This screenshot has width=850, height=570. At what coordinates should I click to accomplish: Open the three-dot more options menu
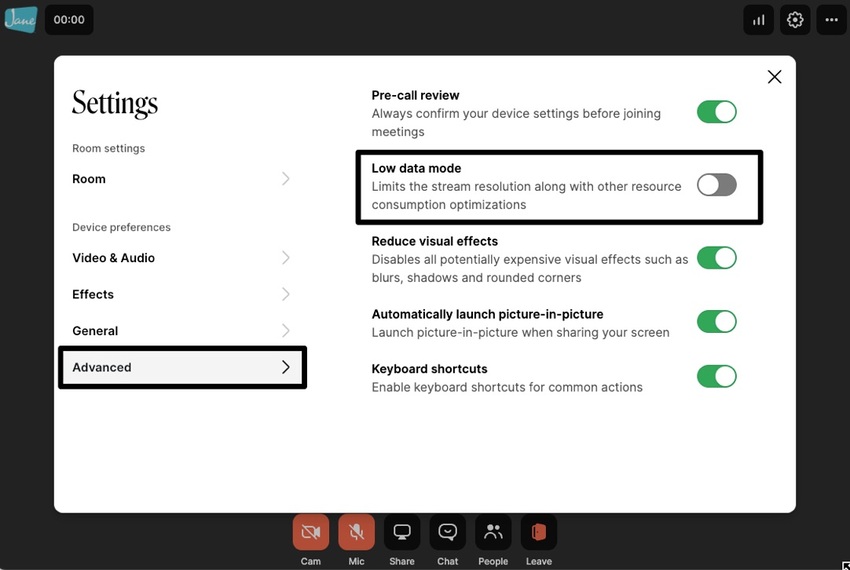(831, 19)
